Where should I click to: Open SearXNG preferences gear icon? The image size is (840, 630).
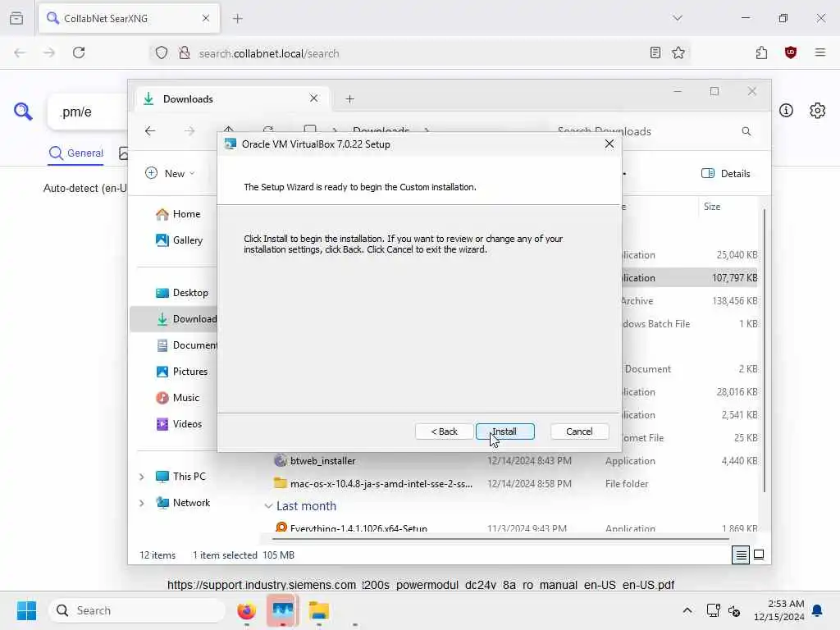818,111
